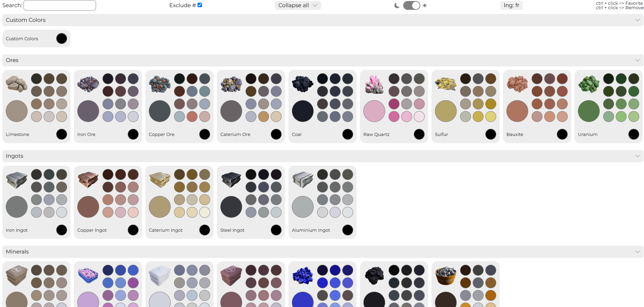Viewport: 644px width, 307px height.
Task: Open Iron Ore's black custom color swatch
Action: (x=133, y=134)
